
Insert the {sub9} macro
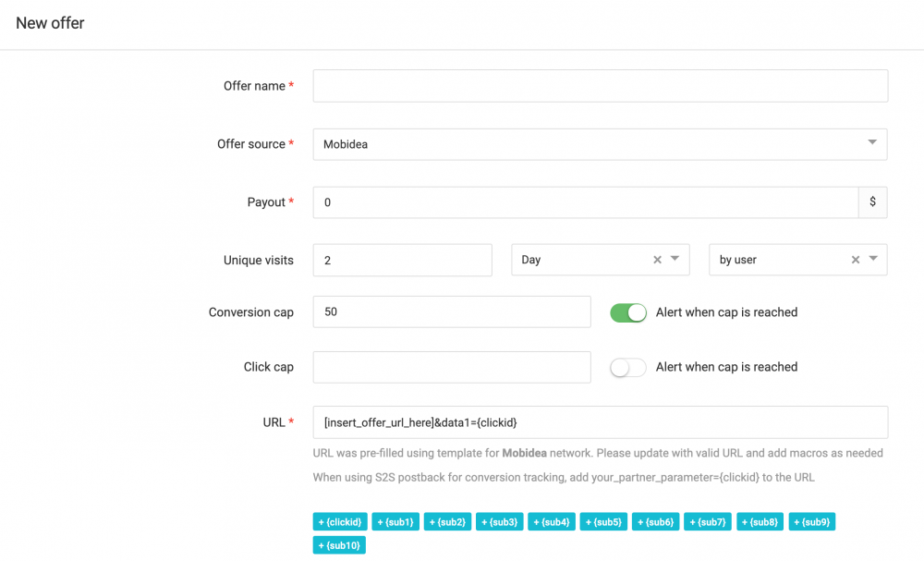(x=812, y=521)
